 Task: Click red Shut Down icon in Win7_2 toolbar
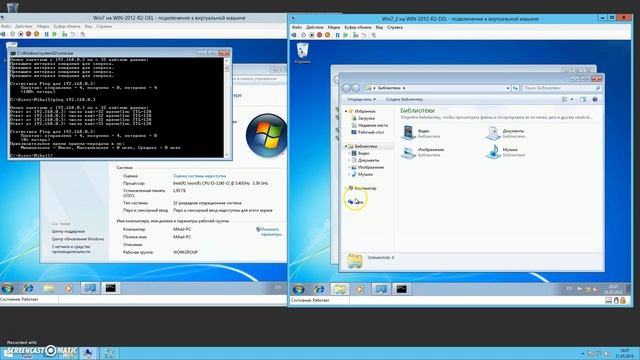point(320,36)
